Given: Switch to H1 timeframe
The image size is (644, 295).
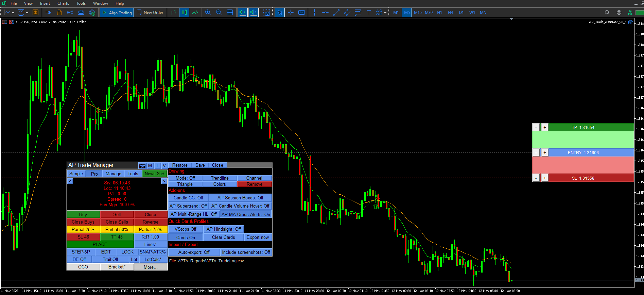Looking at the screenshot, I should click(x=439, y=13).
